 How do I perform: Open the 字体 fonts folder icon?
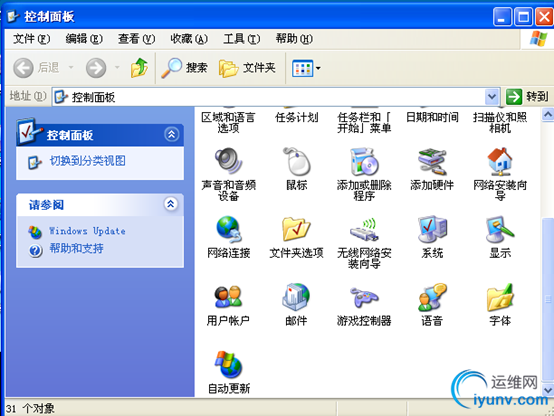pos(500,297)
